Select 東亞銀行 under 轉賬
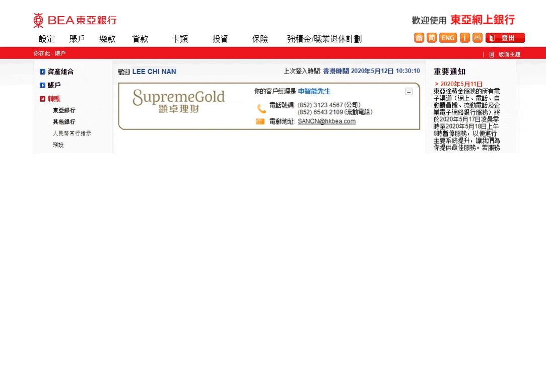546x392 pixels. pyautogui.click(x=64, y=110)
